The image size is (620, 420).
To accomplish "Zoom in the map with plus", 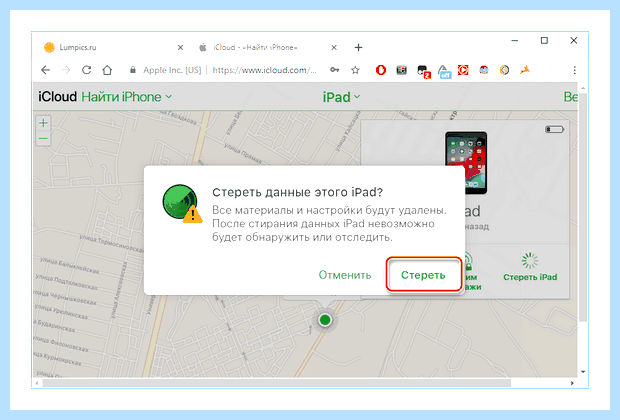I will pyautogui.click(x=43, y=123).
